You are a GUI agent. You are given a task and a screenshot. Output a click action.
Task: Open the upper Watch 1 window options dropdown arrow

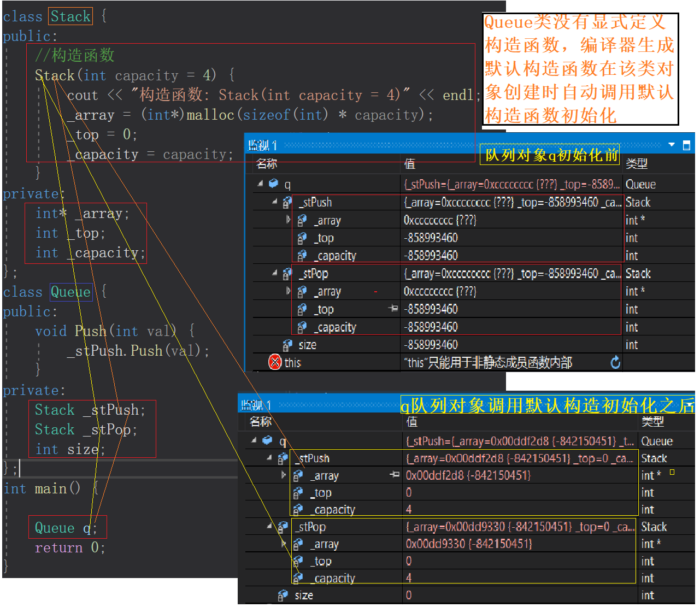(x=672, y=145)
